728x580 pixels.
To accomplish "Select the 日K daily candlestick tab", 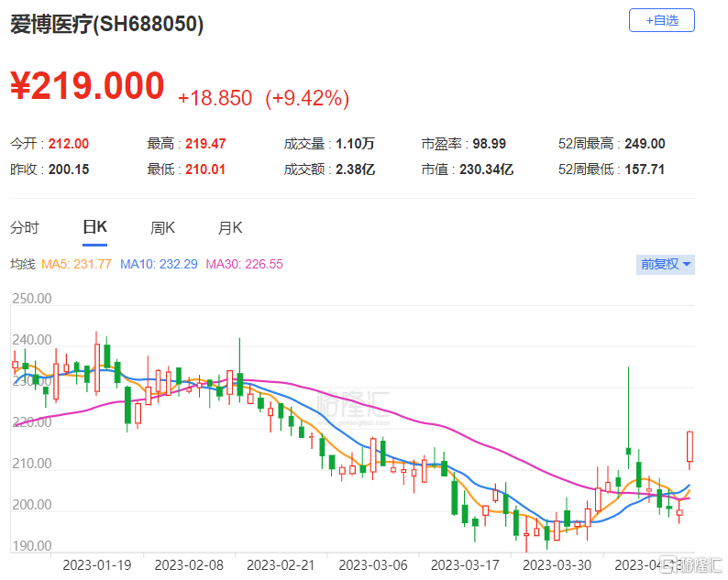I will pos(94,227).
